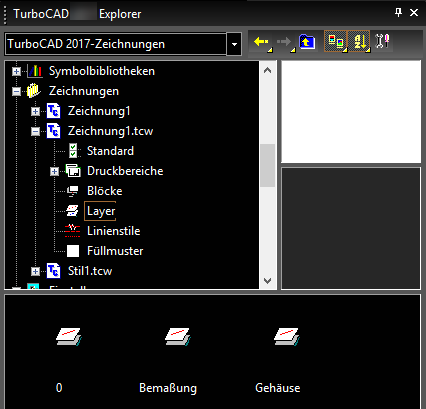Screen dimensions: 426x409
Task: Close the TurboCAD Explorer panel
Action: pos(414,13)
